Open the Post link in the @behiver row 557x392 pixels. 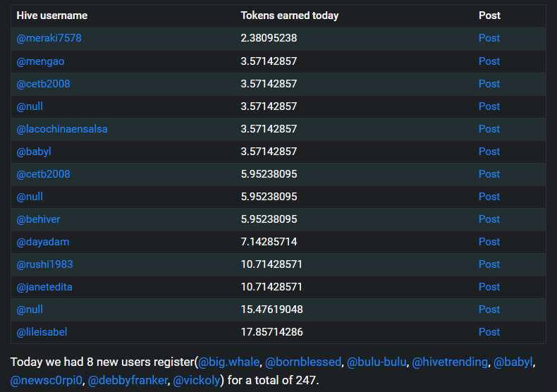489,219
